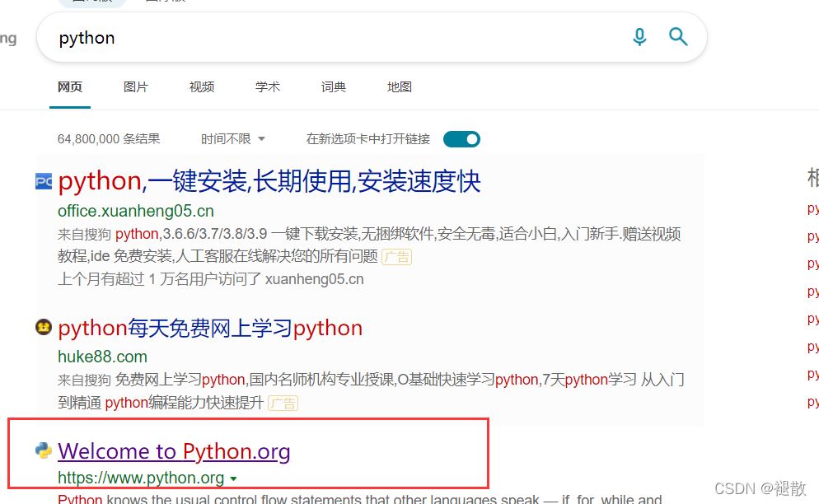Click the round favicon beside the huke88 ad
The width and height of the screenshot is (819, 504).
click(44, 327)
